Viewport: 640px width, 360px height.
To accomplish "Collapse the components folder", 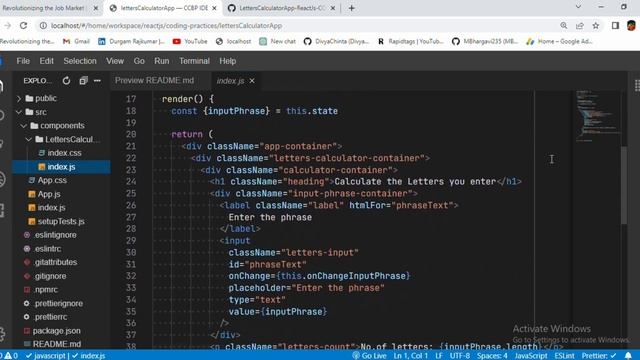I will [62, 125].
